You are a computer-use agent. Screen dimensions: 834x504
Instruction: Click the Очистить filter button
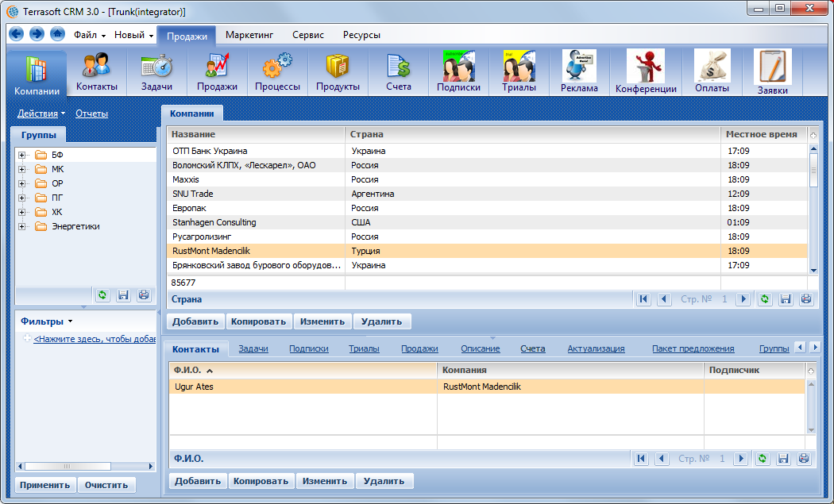tap(106, 485)
